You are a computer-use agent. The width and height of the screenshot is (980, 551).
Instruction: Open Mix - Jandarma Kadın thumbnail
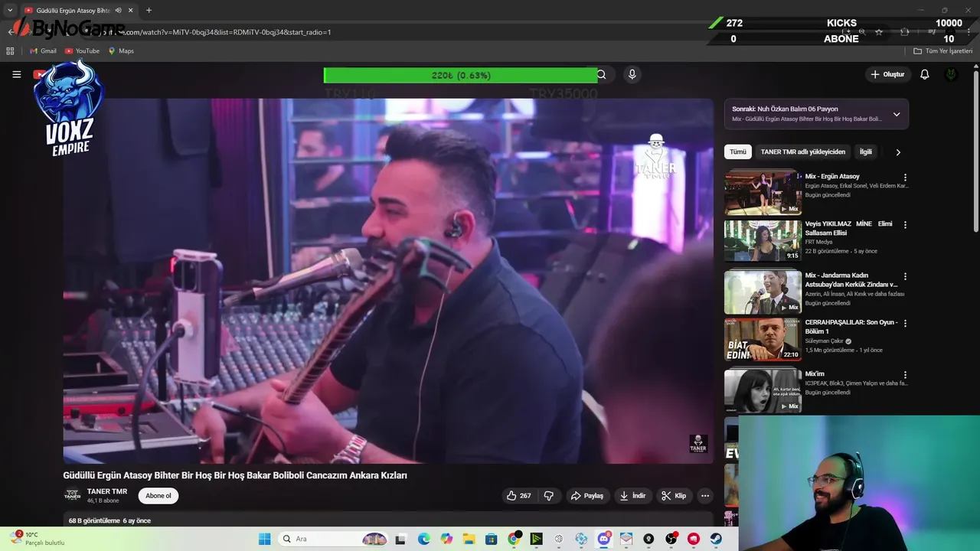pyautogui.click(x=763, y=292)
